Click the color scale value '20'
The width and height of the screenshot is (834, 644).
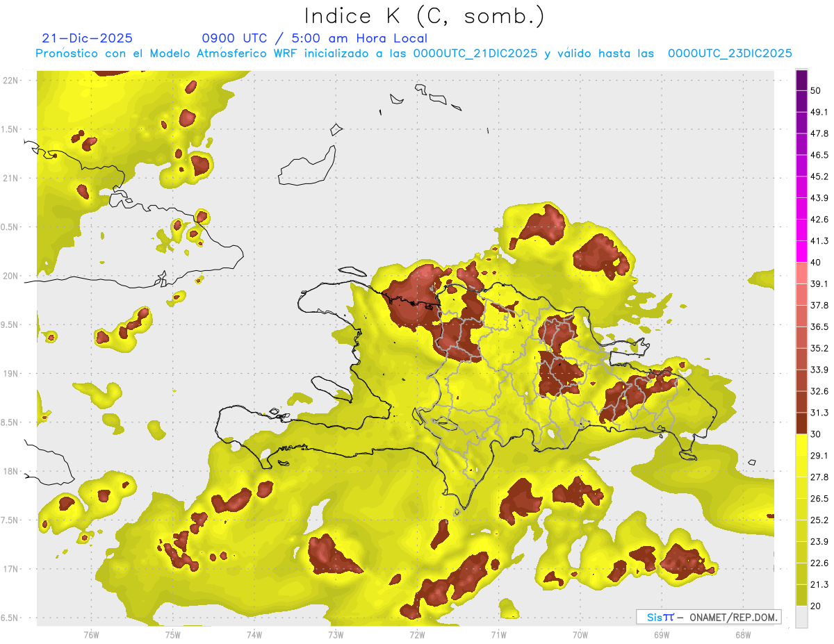pyautogui.click(x=816, y=606)
